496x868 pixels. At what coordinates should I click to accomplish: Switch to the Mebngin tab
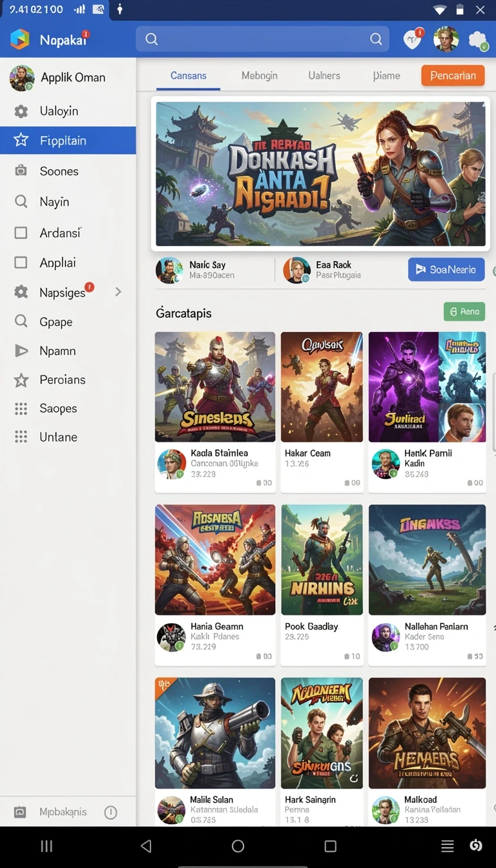pos(260,76)
